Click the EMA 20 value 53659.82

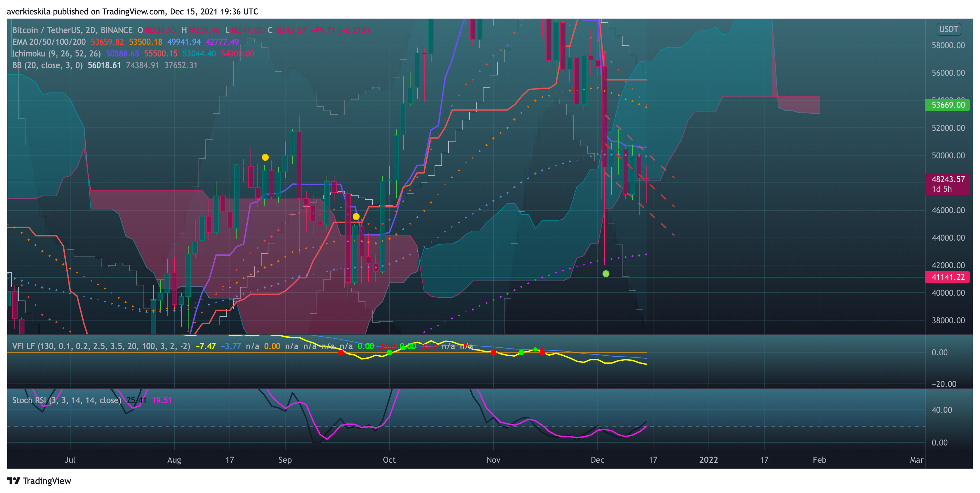[x=107, y=42]
